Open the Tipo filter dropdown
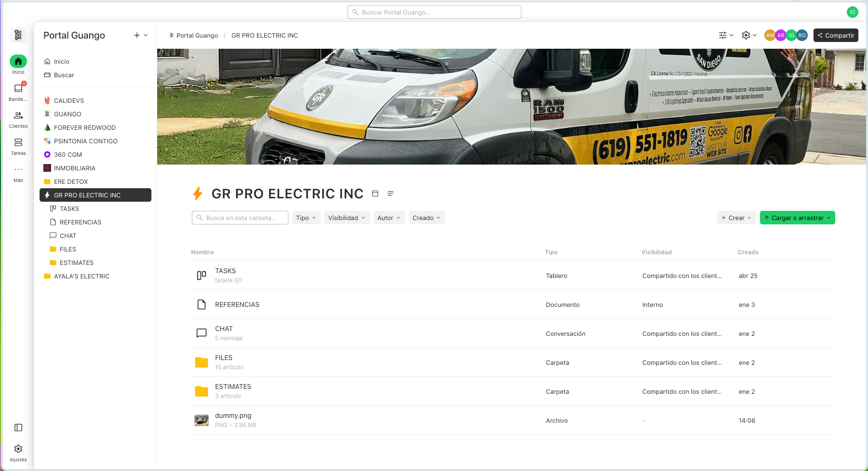 [x=306, y=218]
